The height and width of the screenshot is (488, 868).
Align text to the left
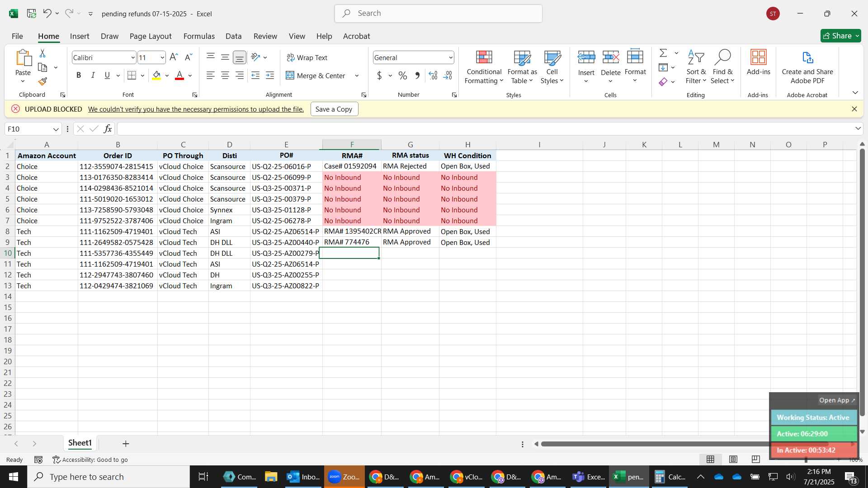click(x=210, y=75)
